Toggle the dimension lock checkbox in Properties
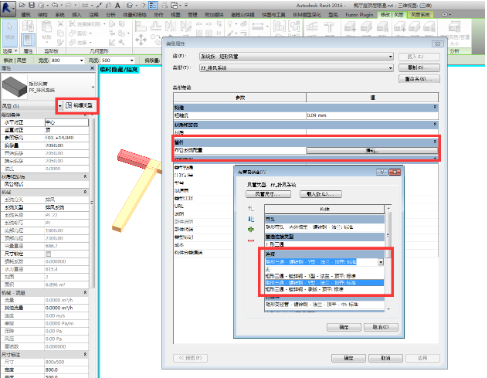This screenshot has height=378, width=487. pyautogui.click(x=48, y=254)
